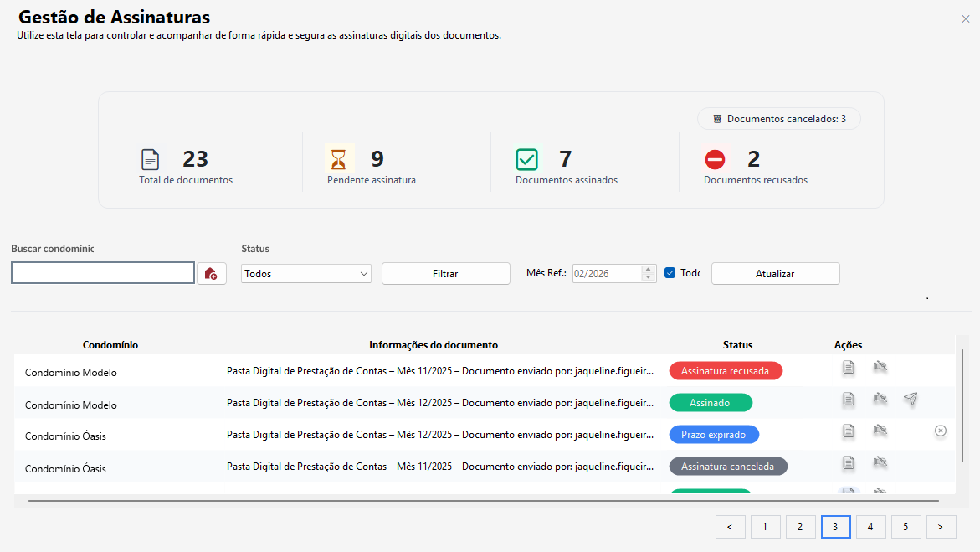Click the number 9 pending signatures count

pos(377,159)
